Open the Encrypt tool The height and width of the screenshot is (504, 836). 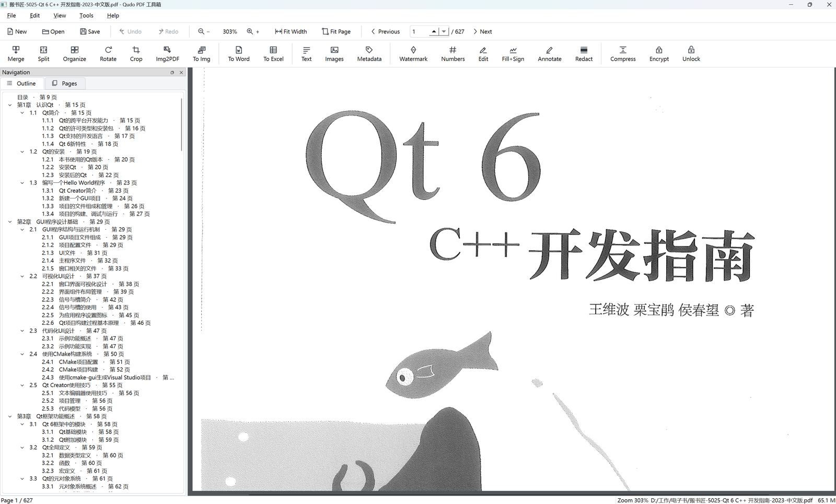[659, 53]
